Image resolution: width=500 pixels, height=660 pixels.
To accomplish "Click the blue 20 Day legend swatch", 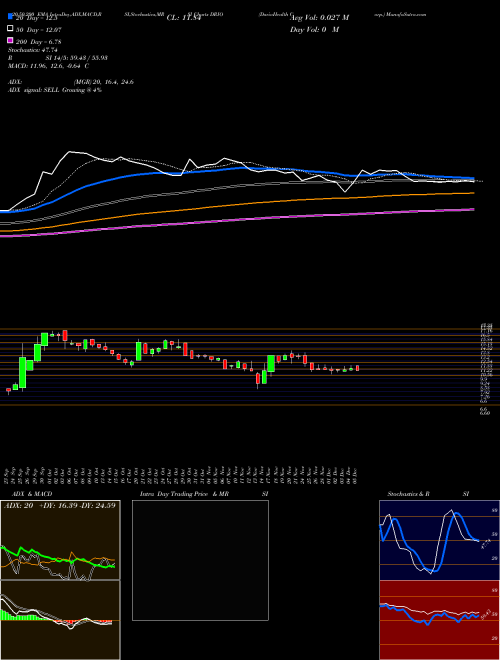I will (x=10, y=17).
